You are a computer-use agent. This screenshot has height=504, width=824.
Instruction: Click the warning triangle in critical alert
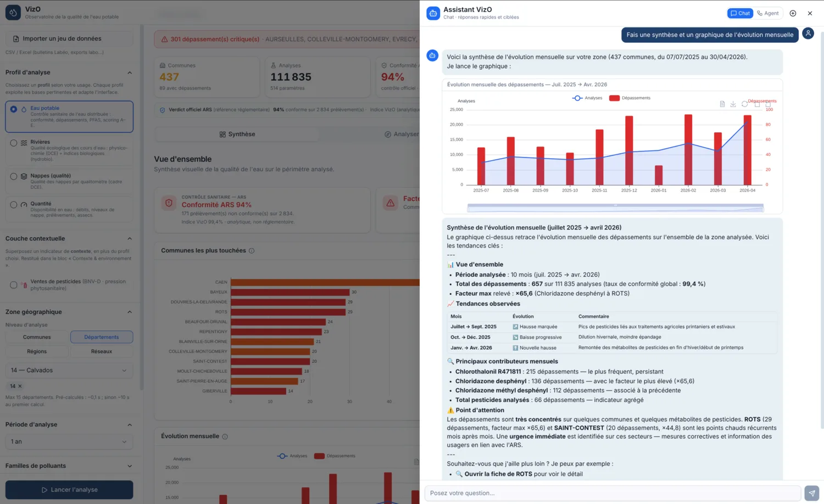tap(164, 40)
